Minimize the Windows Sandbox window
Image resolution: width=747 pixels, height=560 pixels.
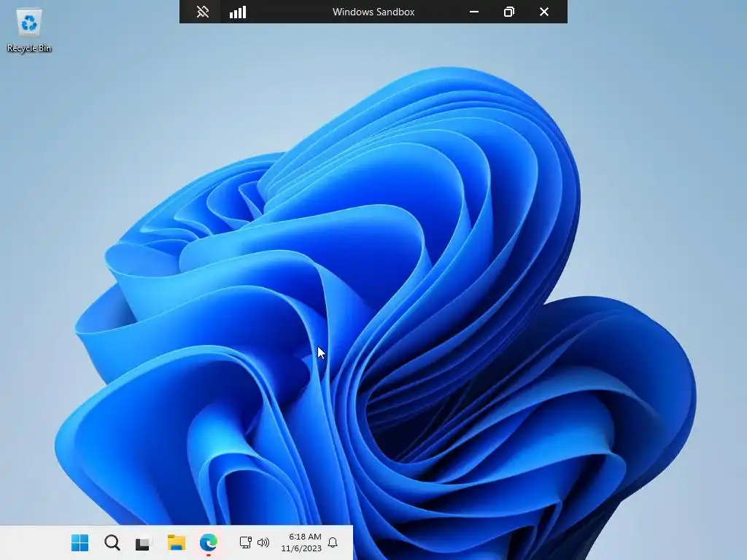click(x=474, y=12)
